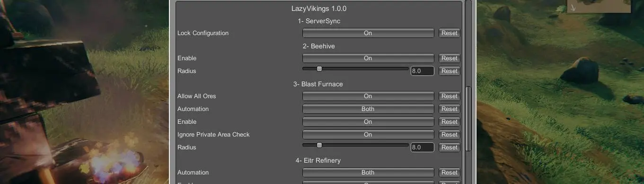Reset the Allow All Ores setting
The image size is (644, 184).
click(x=449, y=96)
